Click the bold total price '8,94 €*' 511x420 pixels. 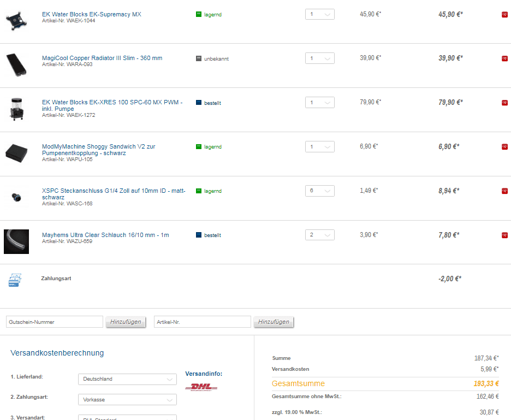tap(449, 191)
